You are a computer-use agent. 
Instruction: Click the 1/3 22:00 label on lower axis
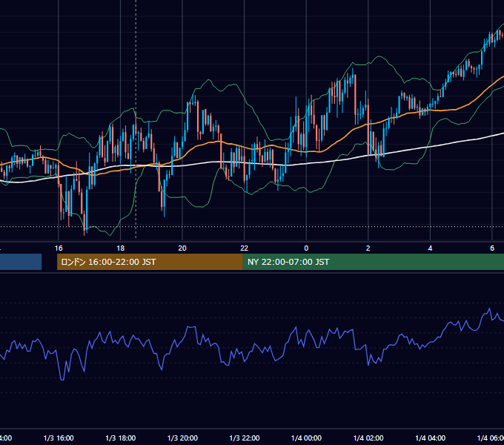coord(245,438)
